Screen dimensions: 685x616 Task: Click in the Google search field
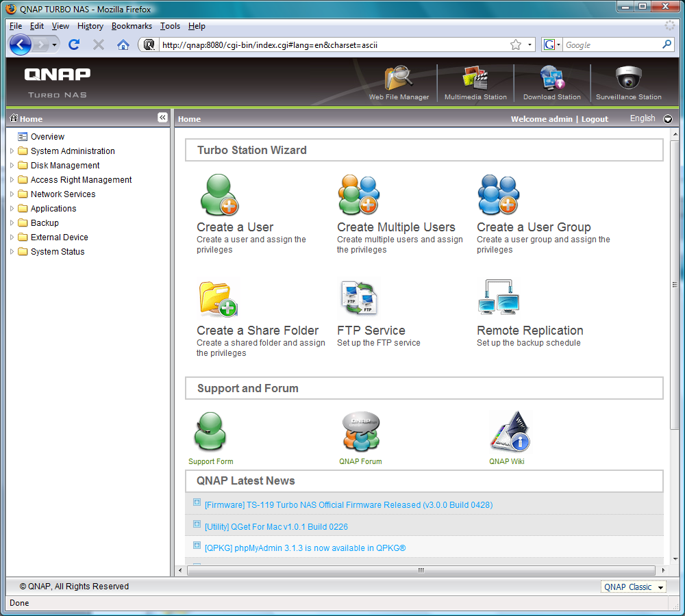click(x=612, y=44)
